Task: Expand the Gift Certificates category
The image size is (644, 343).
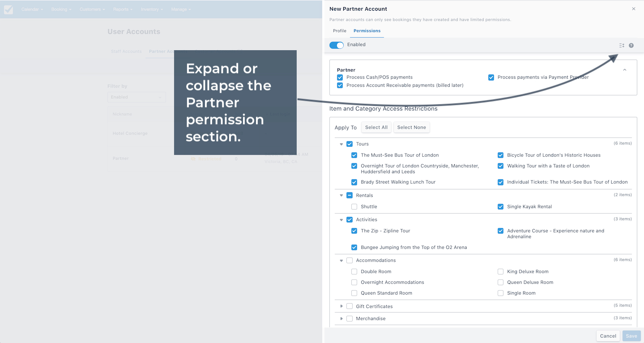Action: tap(341, 306)
